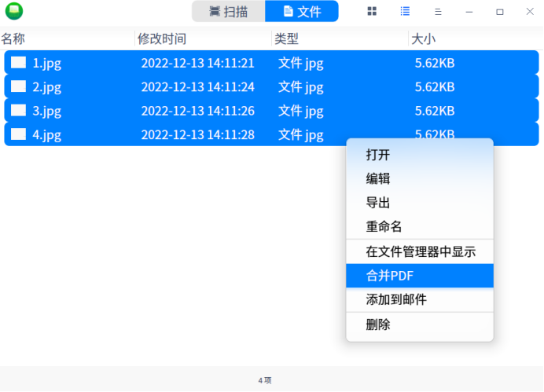Open the main hamburger menu
This screenshot has width=544, height=392.
click(x=438, y=12)
